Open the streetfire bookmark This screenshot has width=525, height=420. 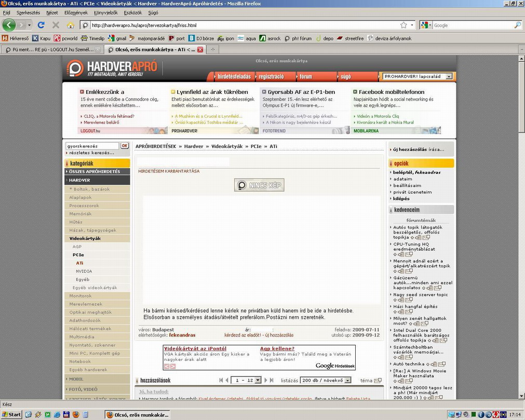tap(350, 38)
